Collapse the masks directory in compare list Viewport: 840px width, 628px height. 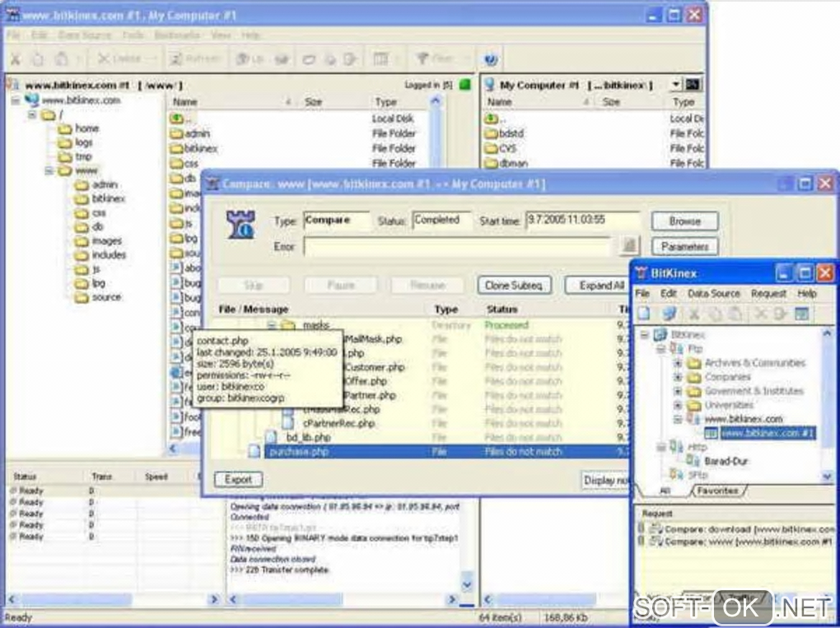[x=271, y=325]
